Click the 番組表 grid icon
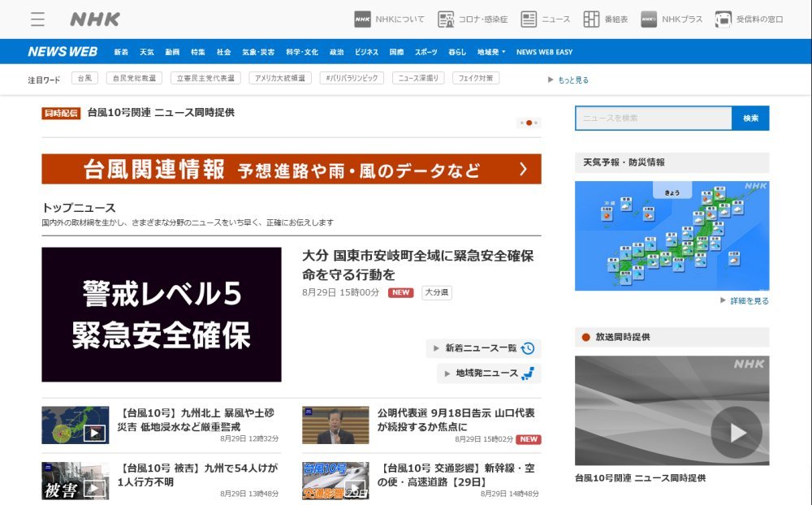 click(x=591, y=19)
